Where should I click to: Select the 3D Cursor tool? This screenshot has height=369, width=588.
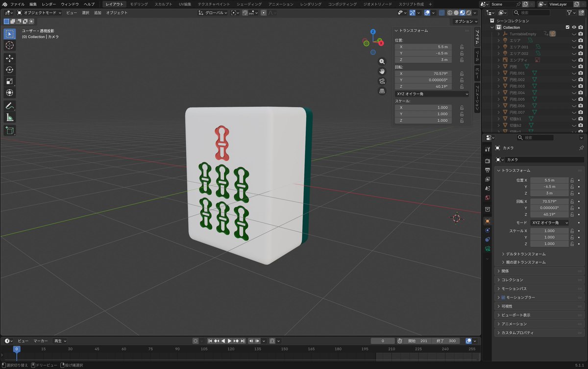tap(10, 46)
